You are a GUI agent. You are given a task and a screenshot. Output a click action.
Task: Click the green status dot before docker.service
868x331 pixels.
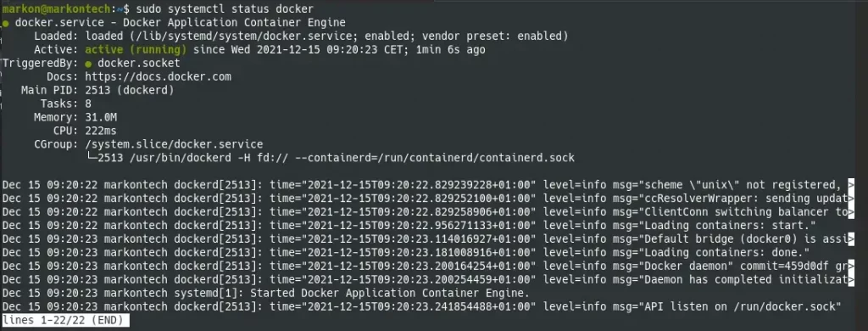[6, 24]
